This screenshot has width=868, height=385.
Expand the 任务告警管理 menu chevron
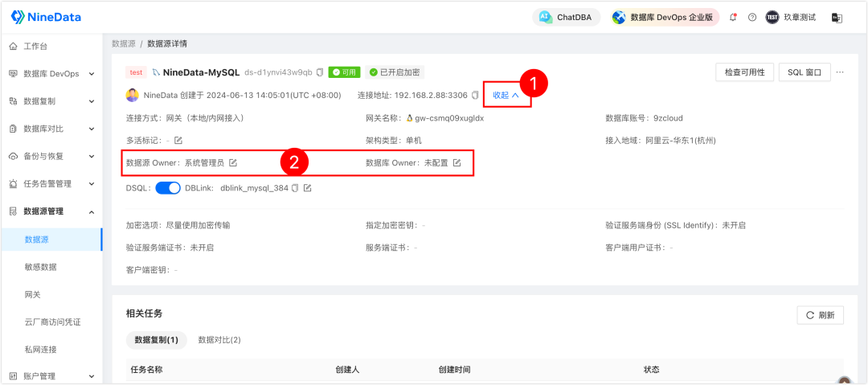(x=92, y=184)
